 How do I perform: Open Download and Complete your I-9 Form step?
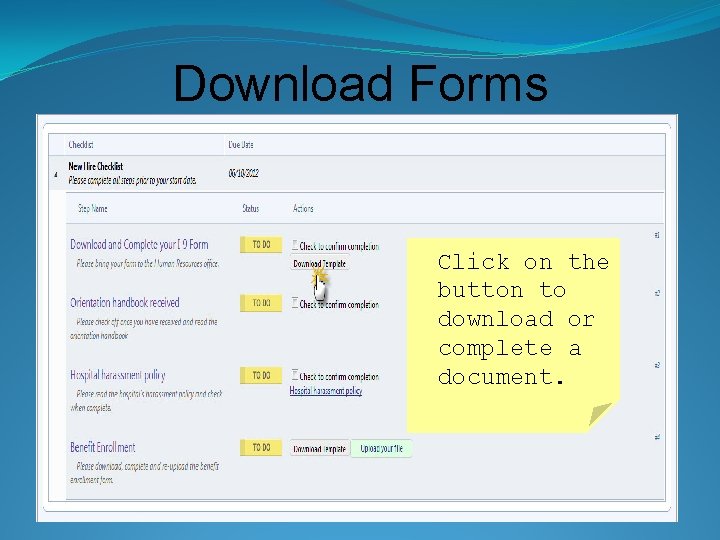139,244
